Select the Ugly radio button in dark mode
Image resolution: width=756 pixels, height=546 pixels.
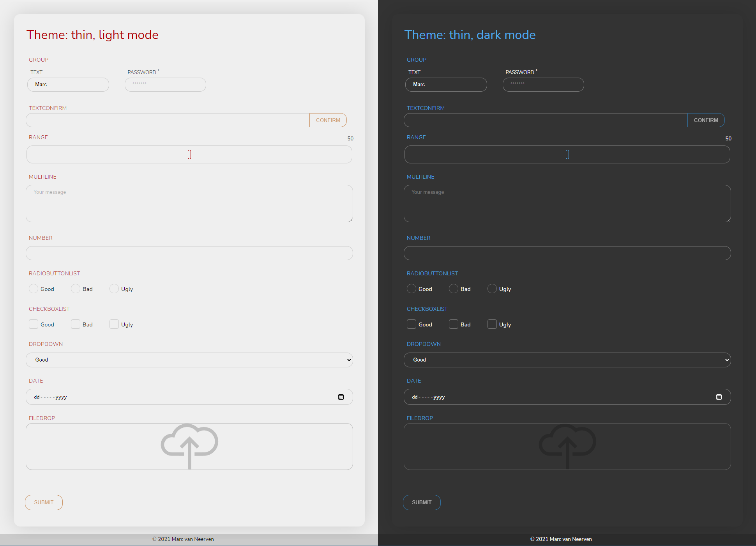coord(492,289)
